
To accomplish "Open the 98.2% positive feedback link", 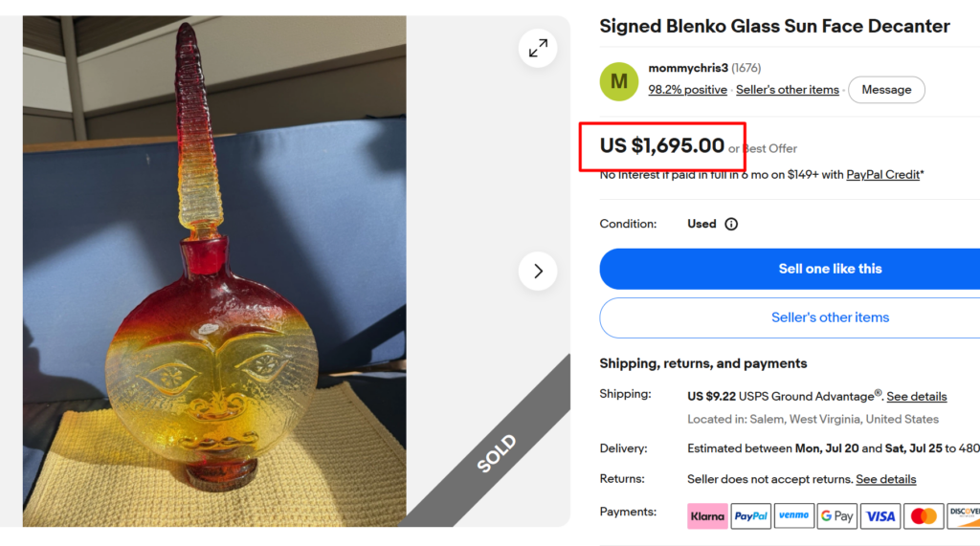I will point(687,90).
